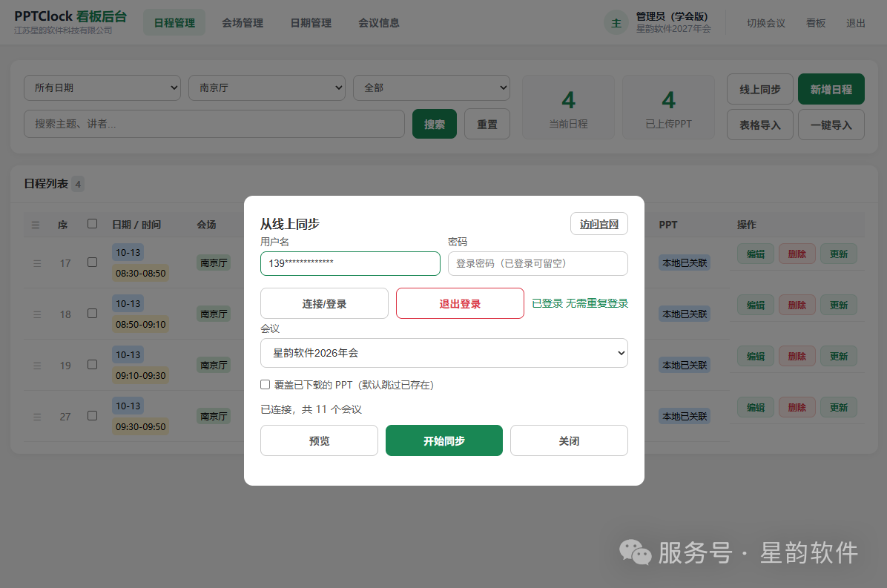887x588 pixels.
Task: Enable 覆盖已下载的 PPT checkbox
Action: tap(265, 384)
